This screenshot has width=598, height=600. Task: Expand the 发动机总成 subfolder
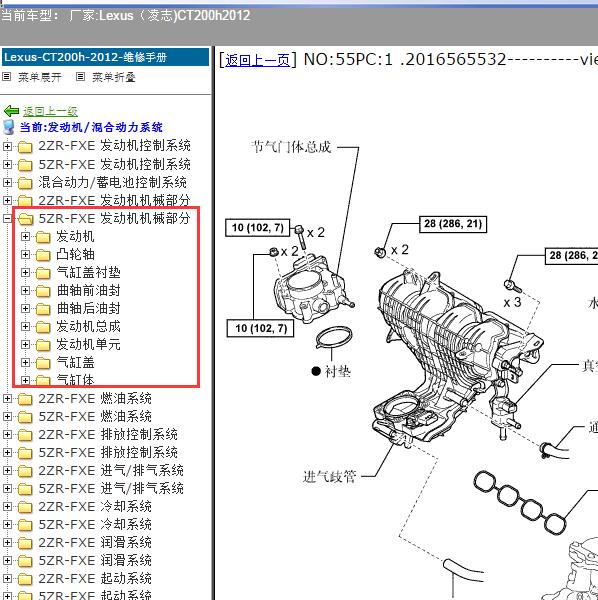pyautogui.click(x=25, y=326)
